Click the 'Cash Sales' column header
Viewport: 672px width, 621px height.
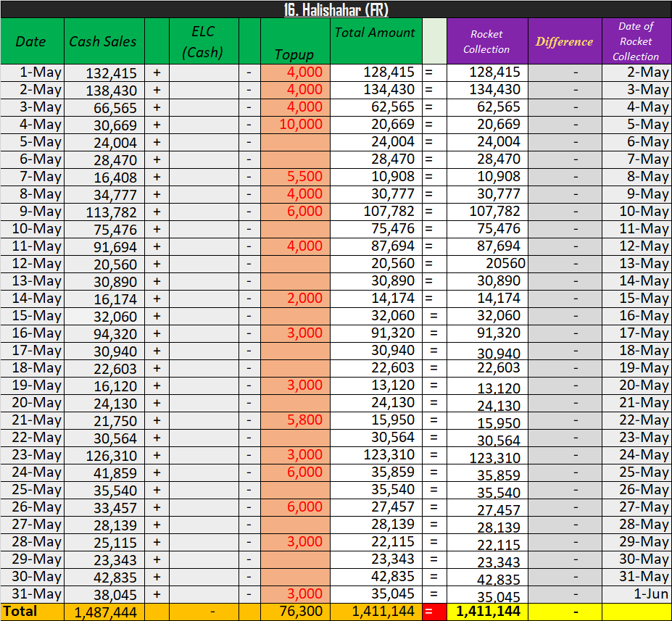pyautogui.click(x=104, y=41)
